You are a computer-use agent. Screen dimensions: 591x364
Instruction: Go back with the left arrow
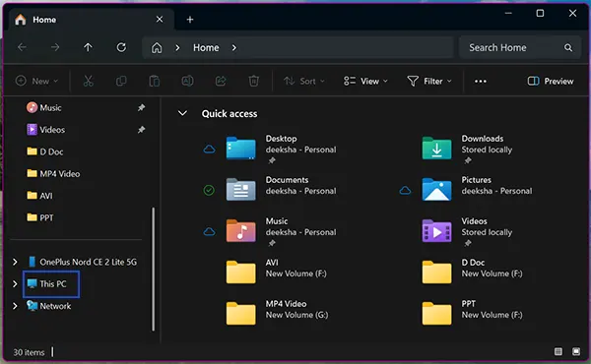point(22,47)
